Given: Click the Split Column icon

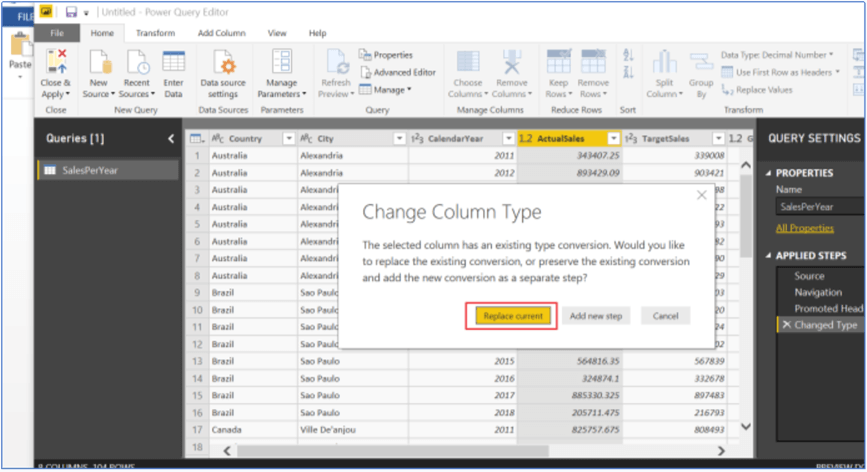Looking at the screenshot, I should (664, 63).
